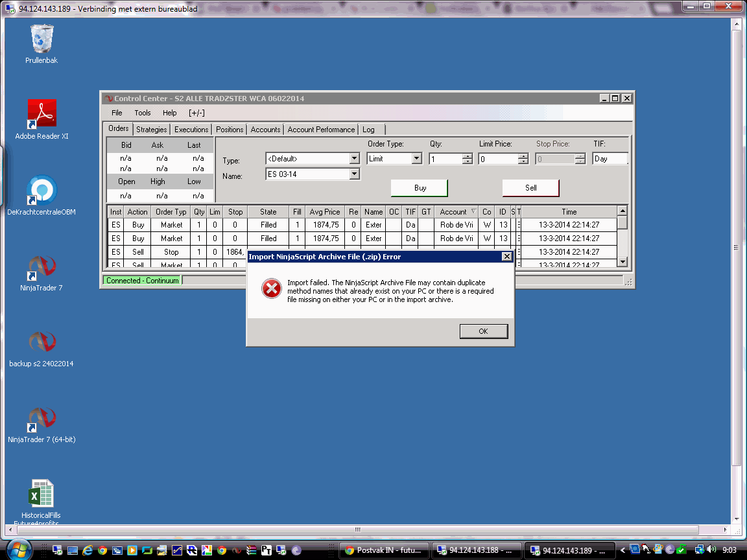Switch to 94.124.143.188 remote desktop taskbar button
Viewport: 747px width, 560px height.
(x=476, y=550)
